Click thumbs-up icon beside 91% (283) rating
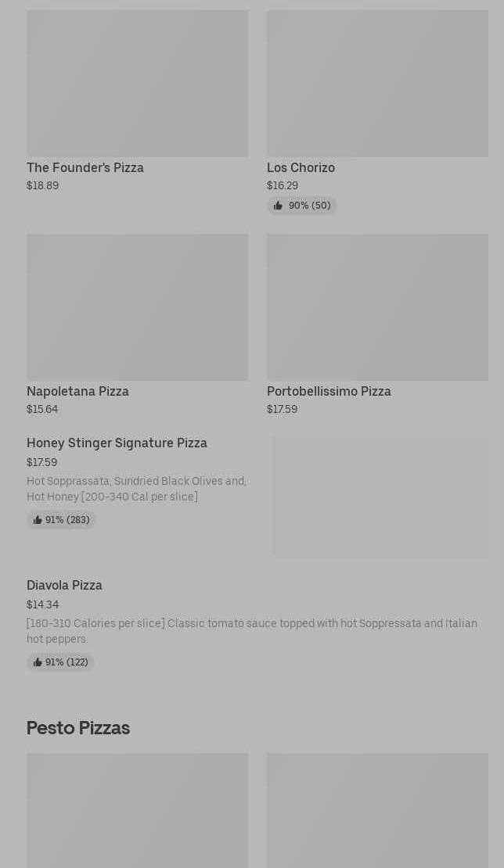This screenshot has height=868, width=504. (38, 520)
